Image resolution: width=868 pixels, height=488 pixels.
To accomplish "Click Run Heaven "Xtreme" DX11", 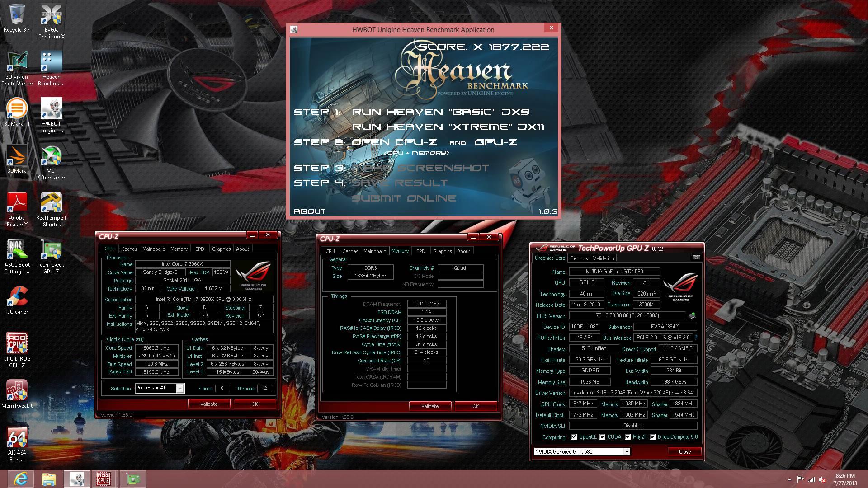I will click(448, 127).
